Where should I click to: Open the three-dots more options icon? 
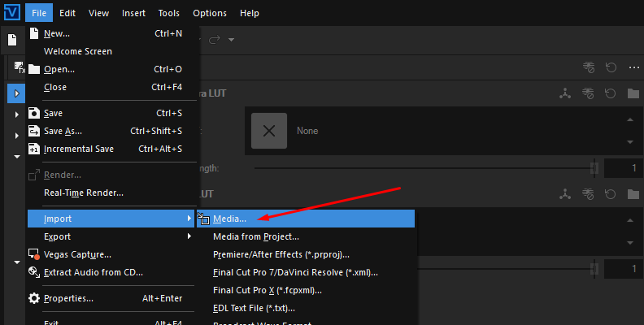pos(633,67)
